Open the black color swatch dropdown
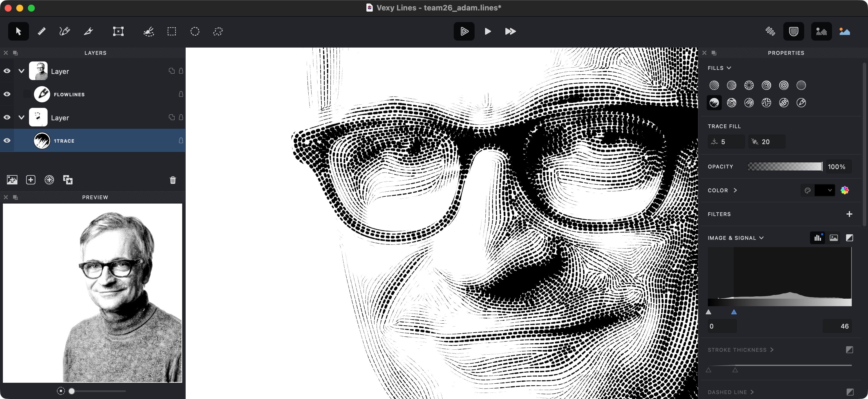 coord(824,190)
